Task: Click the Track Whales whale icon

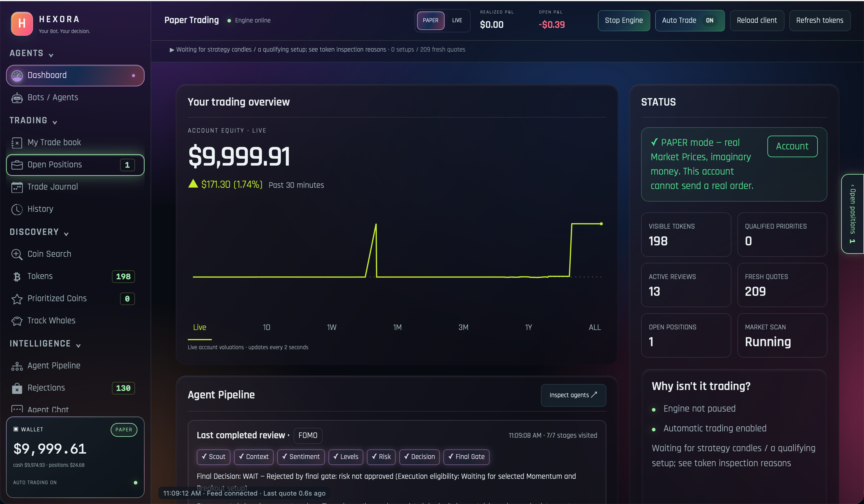Action: point(17,321)
